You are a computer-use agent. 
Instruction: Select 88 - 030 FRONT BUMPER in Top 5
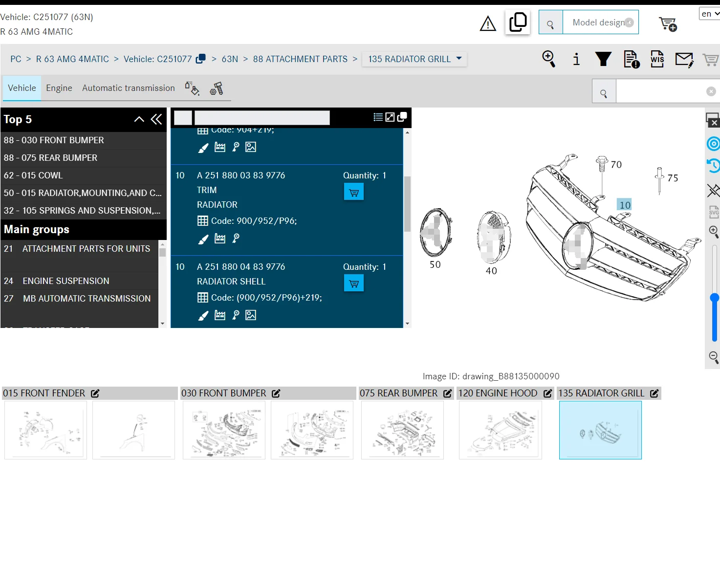[84, 140]
